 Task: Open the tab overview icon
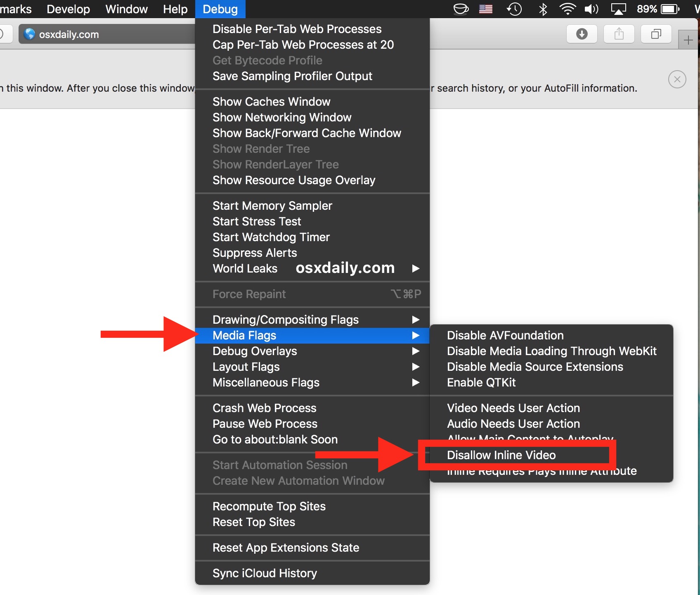tap(656, 34)
